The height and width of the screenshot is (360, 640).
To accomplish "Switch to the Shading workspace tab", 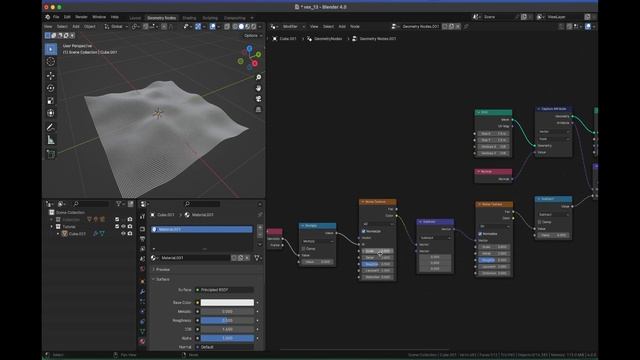I will [189, 18].
